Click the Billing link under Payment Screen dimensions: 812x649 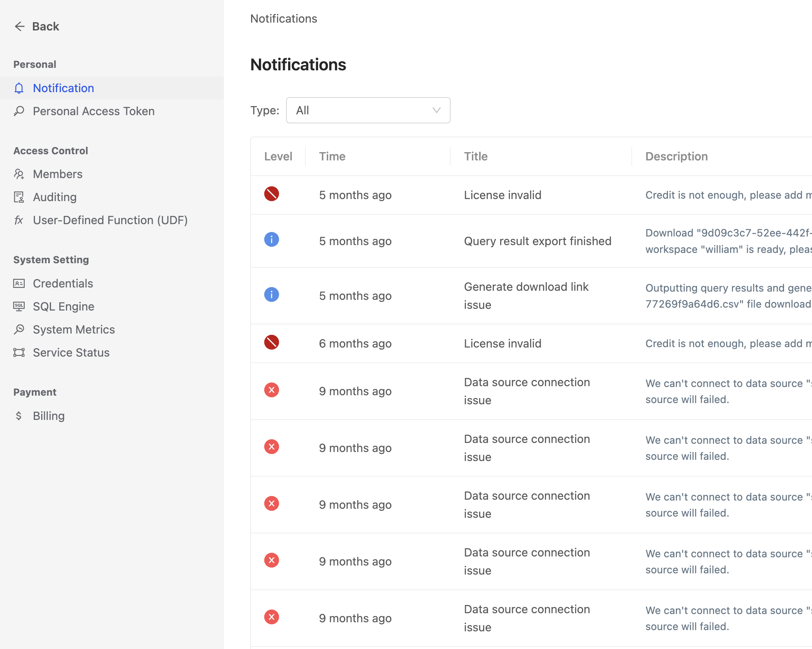point(49,415)
